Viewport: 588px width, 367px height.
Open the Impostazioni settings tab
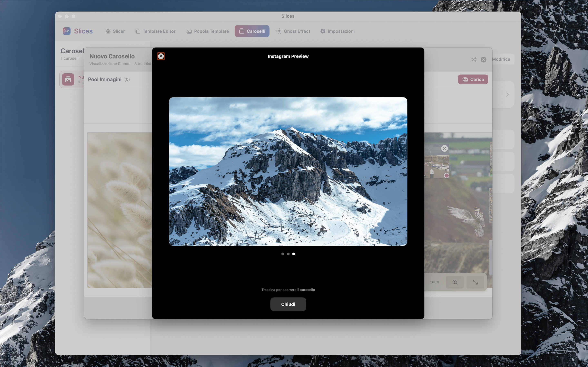(x=337, y=31)
